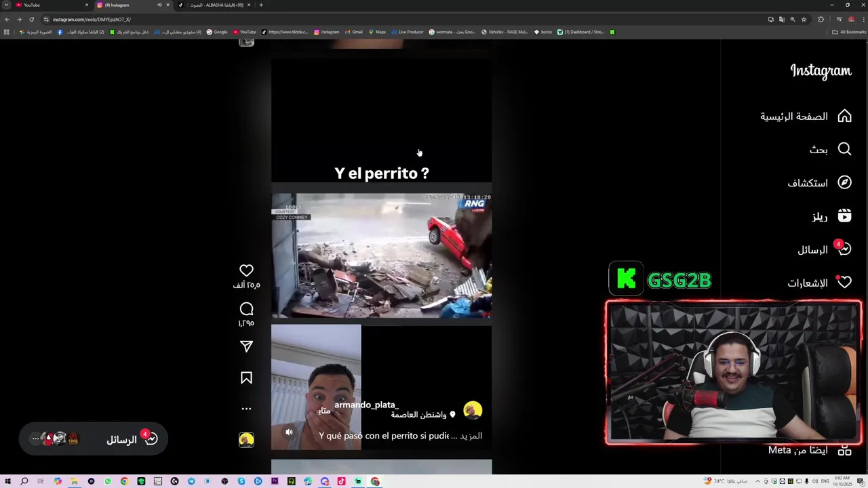This screenshot has height=488, width=868.
Task: Expand the caption with المزيد
Action: coord(471,436)
